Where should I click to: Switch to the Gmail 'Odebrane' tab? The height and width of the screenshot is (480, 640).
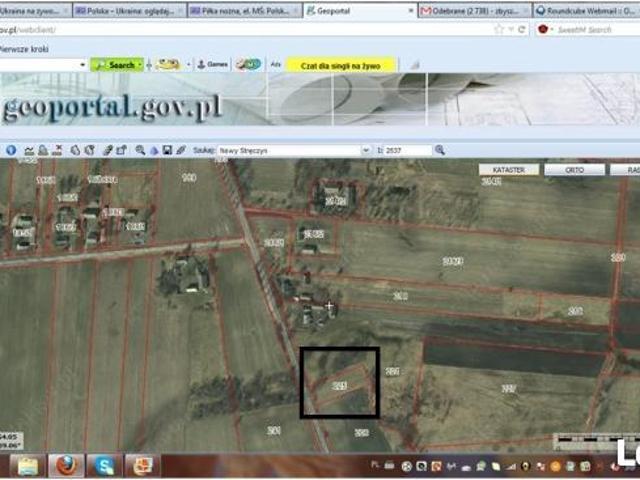click(x=475, y=11)
